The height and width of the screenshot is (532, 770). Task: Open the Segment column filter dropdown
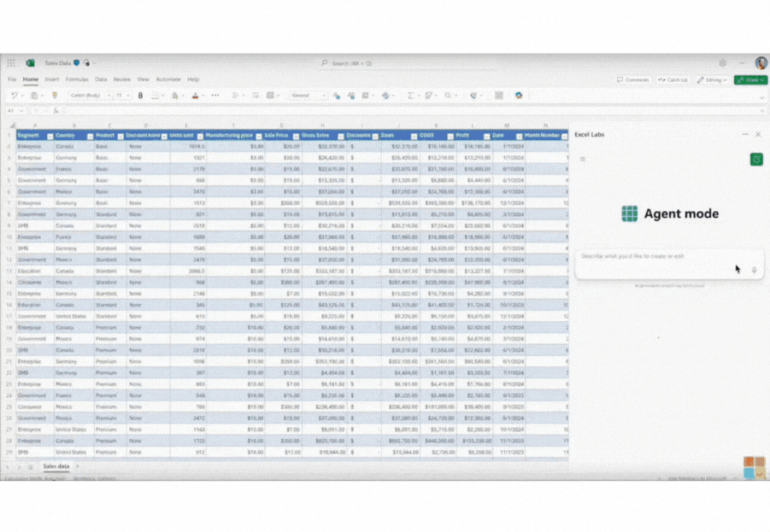pos(50,136)
